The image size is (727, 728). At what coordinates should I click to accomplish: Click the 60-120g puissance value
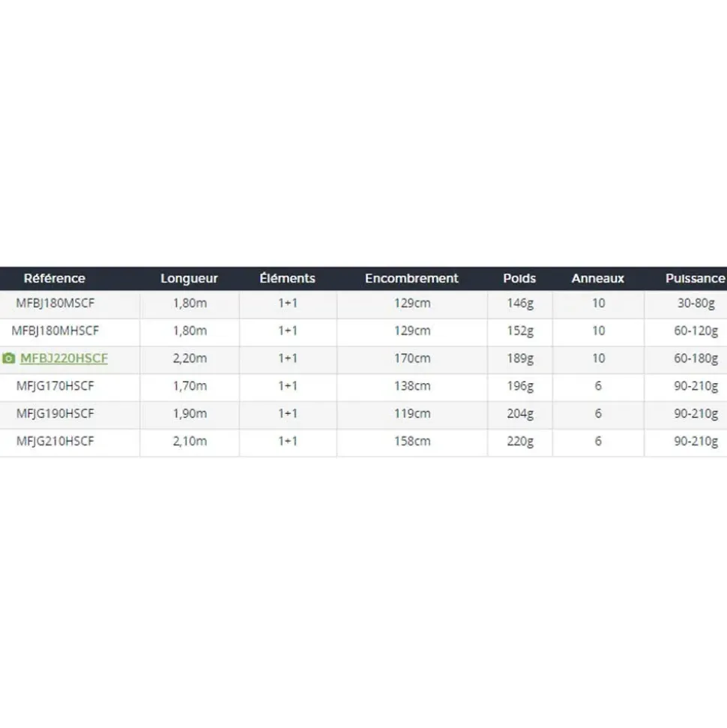pos(696,331)
